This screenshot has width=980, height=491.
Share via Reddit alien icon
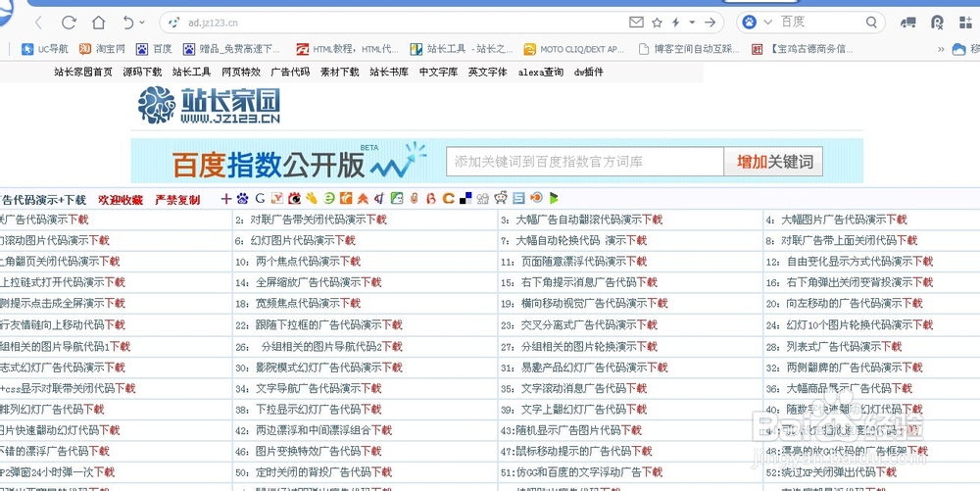coord(501,199)
